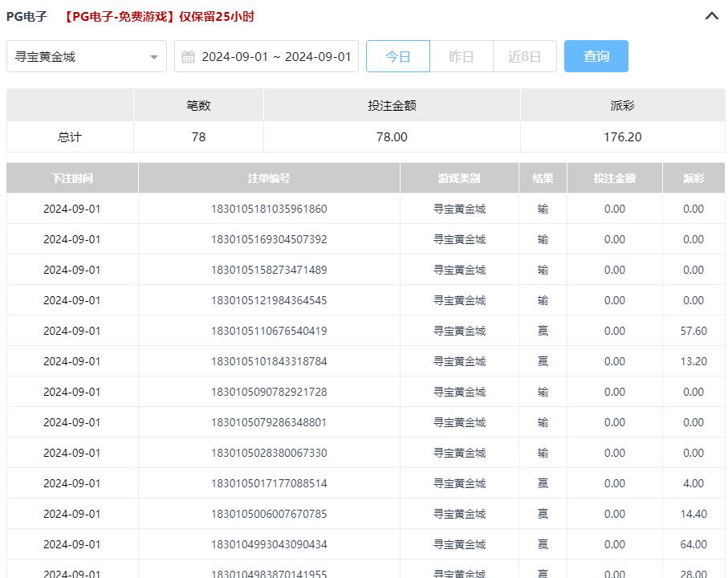Click the 64.00 payout value

click(693, 544)
